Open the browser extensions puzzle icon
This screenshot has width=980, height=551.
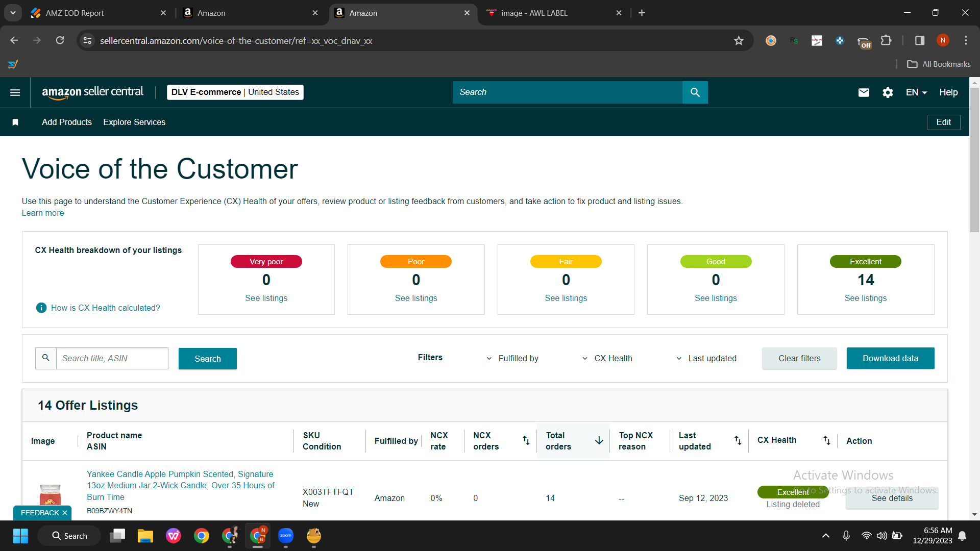(886, 40)
